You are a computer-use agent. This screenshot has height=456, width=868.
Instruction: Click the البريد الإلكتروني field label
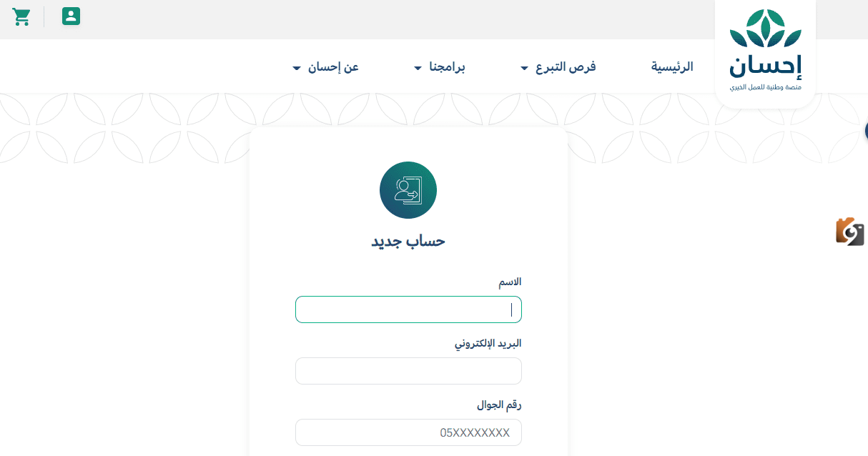pos(488,343)
